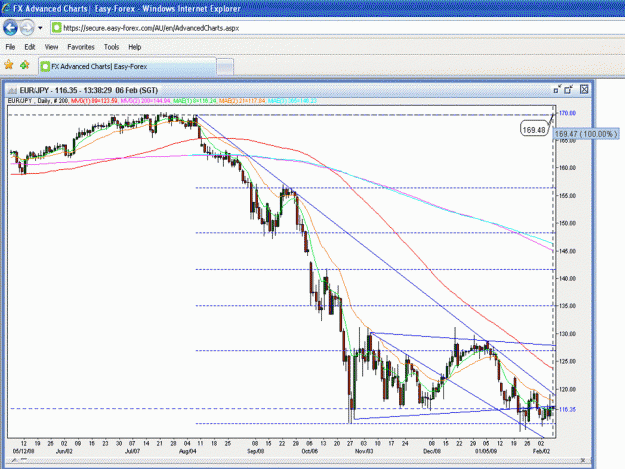
Task: Click the 170.00 price axis label
Action: [567, 113]
